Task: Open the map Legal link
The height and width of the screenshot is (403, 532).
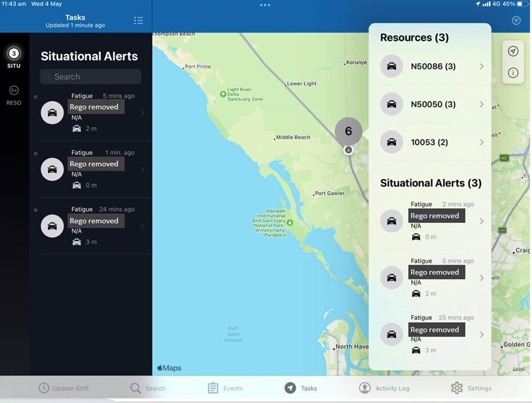Action: point(519,369)
